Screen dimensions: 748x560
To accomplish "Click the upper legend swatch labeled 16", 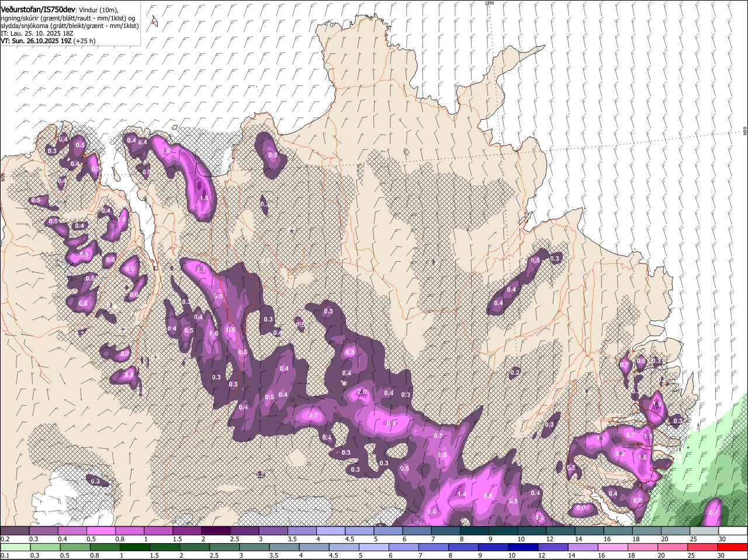I will 618,531.
